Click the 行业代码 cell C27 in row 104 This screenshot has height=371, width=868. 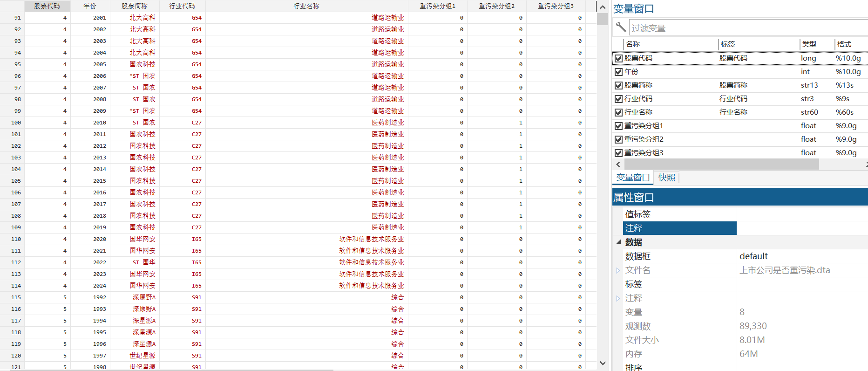coord(182,169)
